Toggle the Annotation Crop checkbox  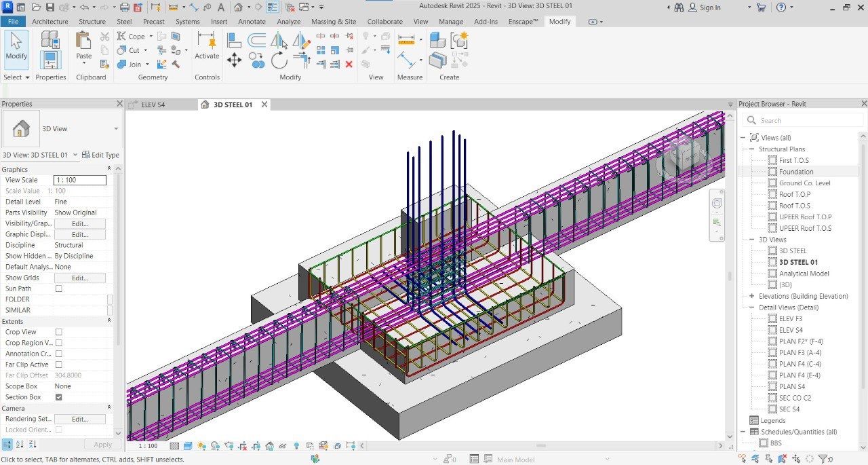59,354
